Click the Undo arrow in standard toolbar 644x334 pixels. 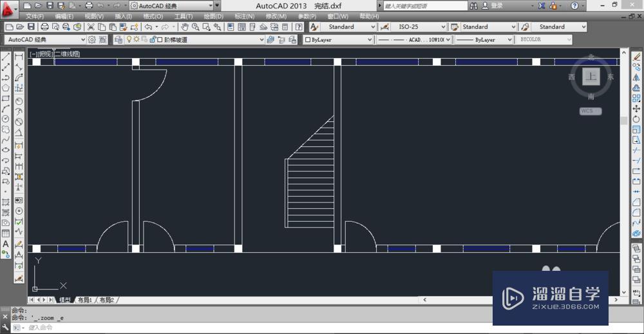(148, 26)
